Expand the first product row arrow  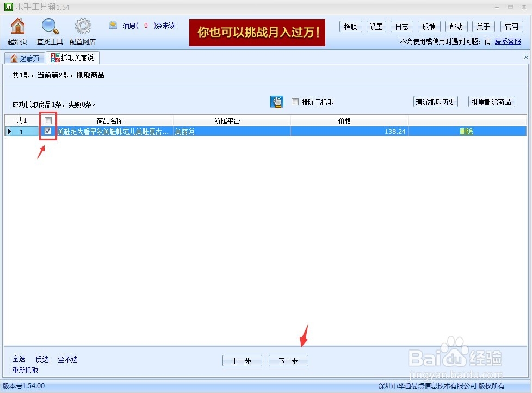point(9,131)
